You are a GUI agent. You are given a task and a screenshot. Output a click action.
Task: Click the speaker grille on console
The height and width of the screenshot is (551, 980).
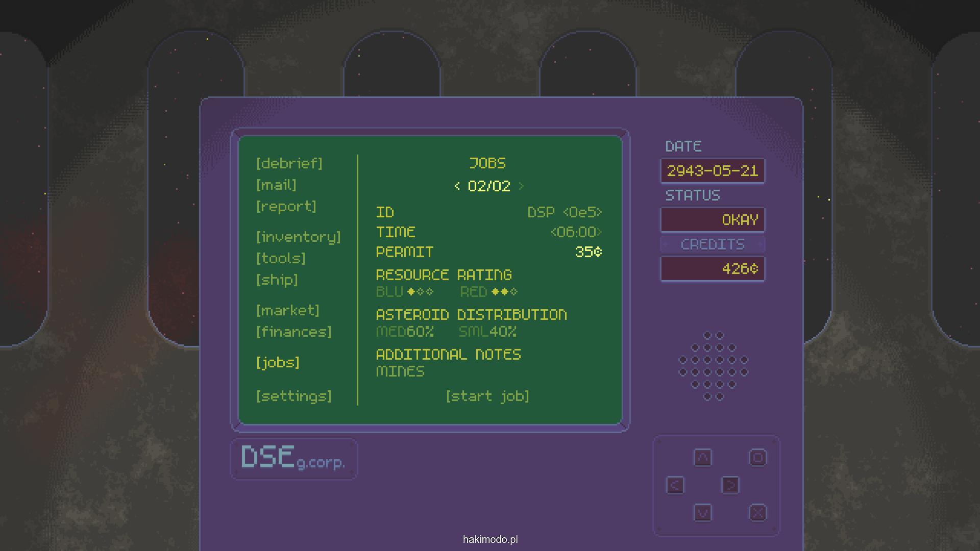pos(713,366)
